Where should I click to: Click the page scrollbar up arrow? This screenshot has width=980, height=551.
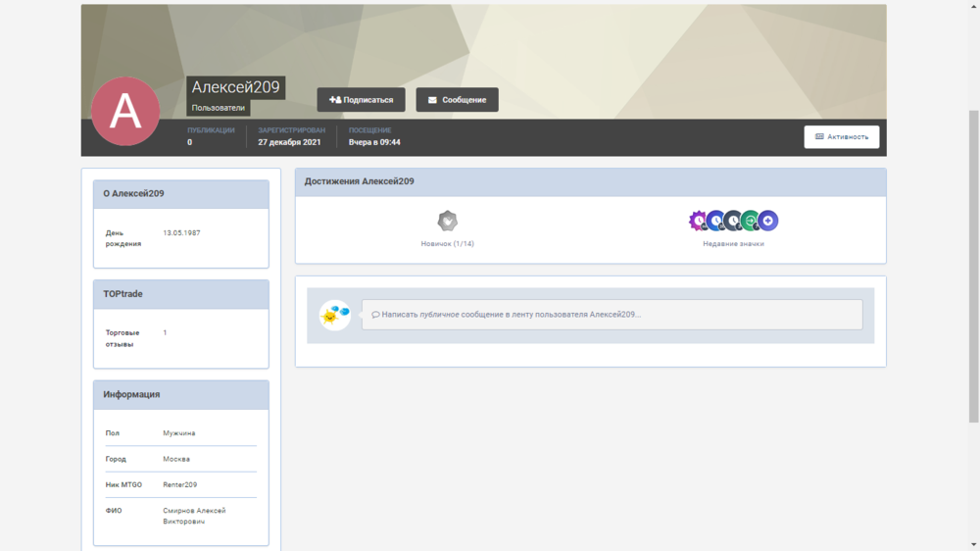pos(973,6)
